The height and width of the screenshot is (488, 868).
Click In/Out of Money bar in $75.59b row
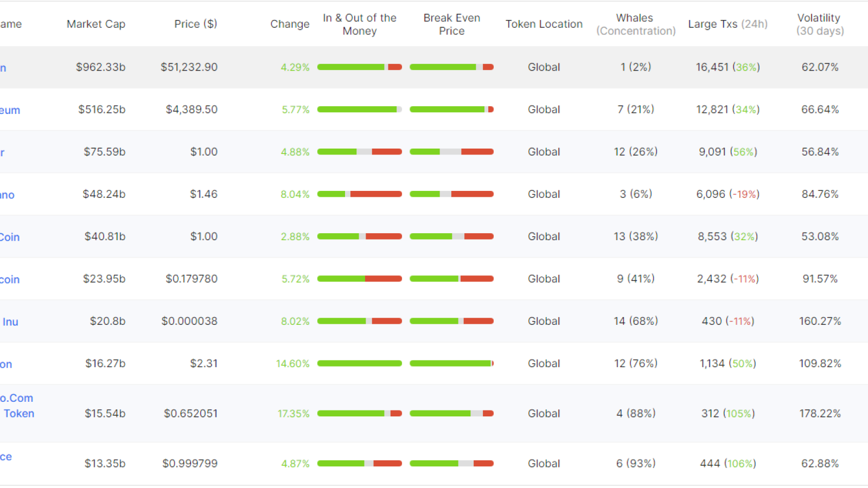pyautogui.click(x=360, y=152)
